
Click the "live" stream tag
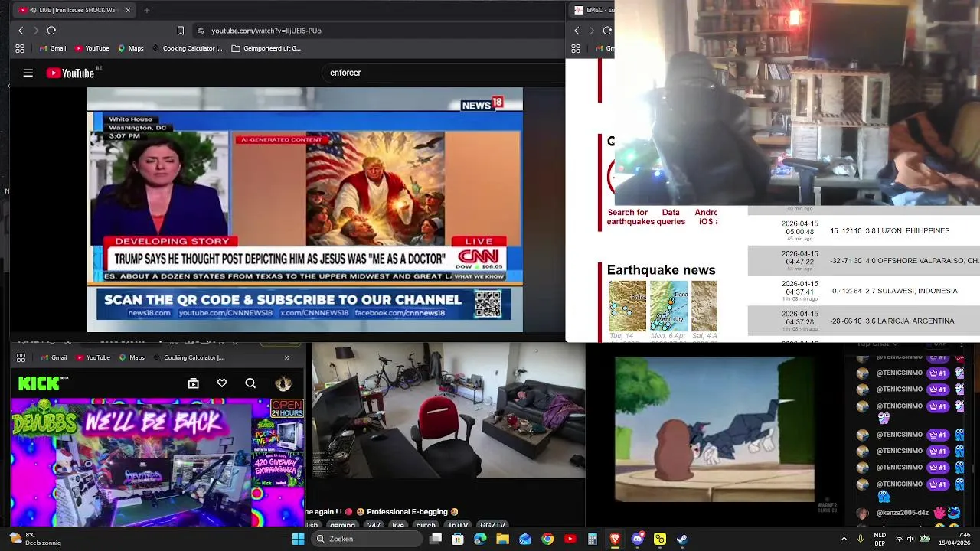click(x=398, y=525)
